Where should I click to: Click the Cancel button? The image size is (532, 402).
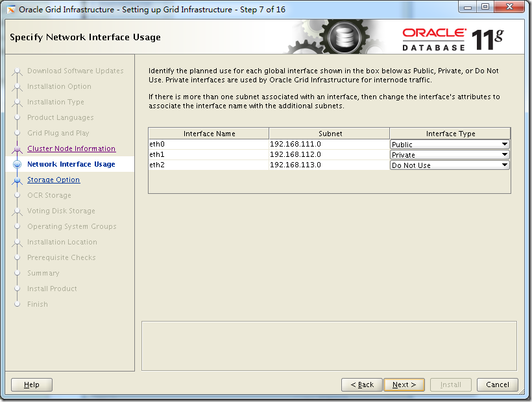pos(498,384)
